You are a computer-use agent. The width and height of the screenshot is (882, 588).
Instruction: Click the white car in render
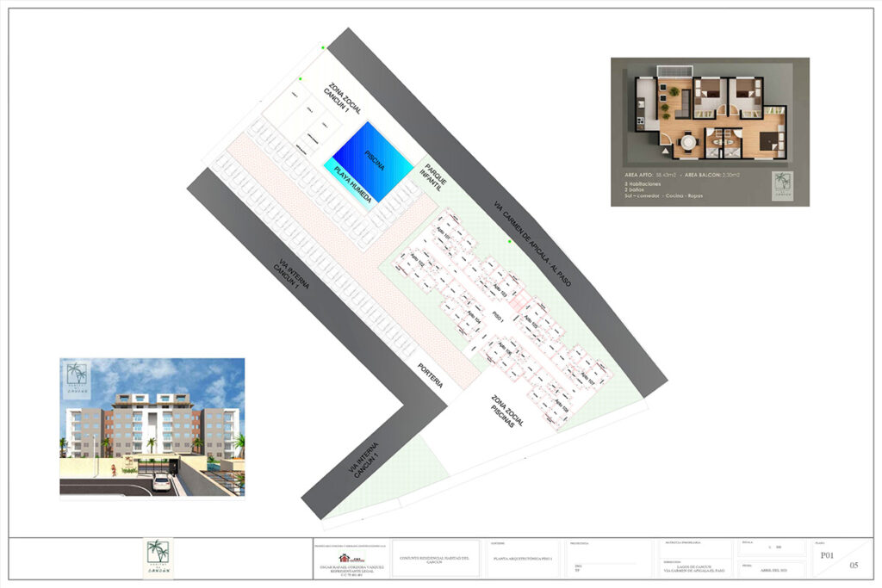point(161,483)
